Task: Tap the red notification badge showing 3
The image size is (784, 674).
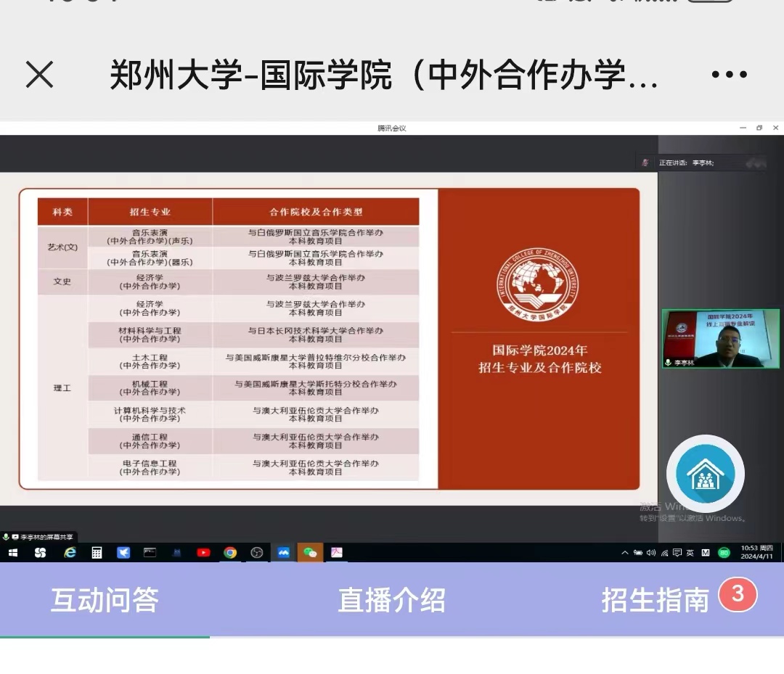Action: [738, 594]
